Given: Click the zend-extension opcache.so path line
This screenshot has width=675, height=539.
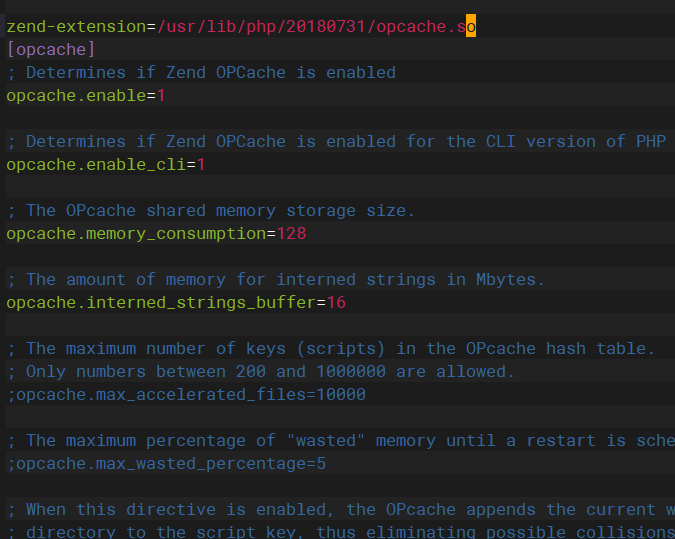Looking at the screenshot, I should click(241, 27).
